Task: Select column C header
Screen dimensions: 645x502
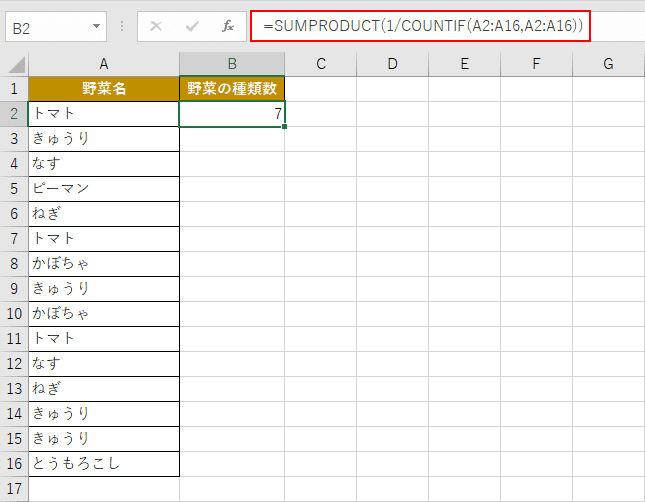Action: pos(321,64)
